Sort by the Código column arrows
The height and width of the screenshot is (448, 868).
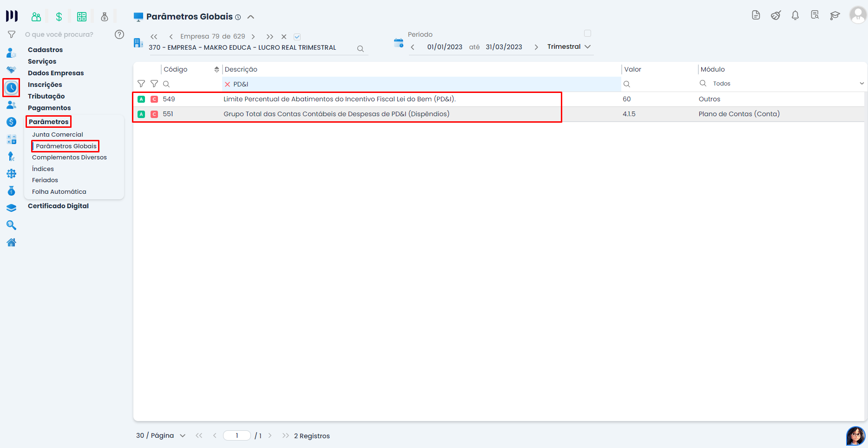[x=217, y=69]
